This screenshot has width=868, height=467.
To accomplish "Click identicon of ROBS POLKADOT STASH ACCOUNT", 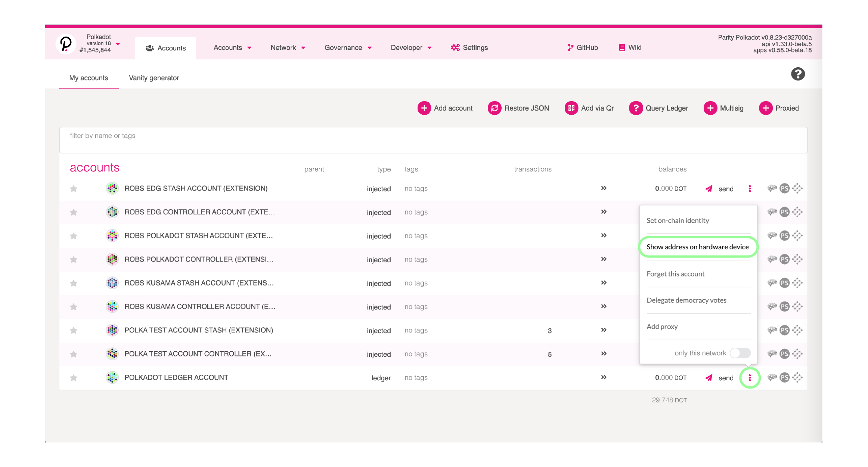I will tap(112, 235).
